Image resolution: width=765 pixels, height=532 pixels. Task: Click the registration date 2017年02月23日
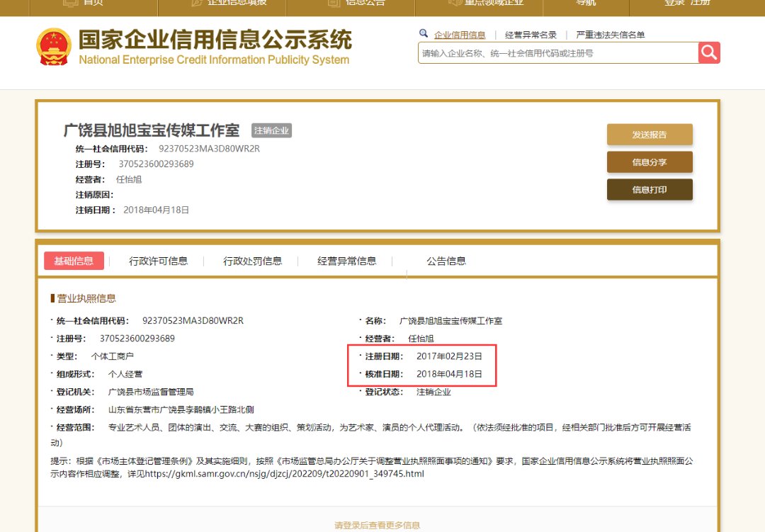[449, 356]
